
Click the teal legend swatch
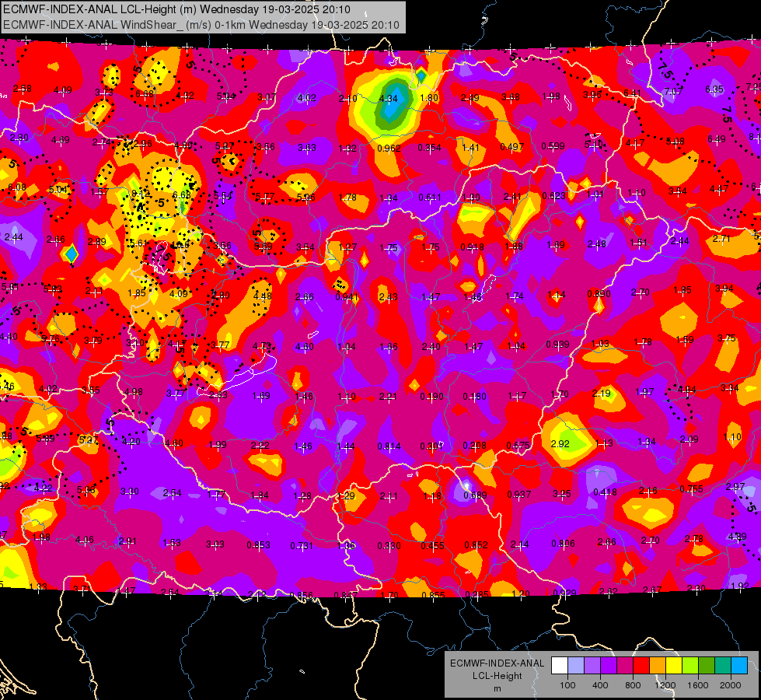tap(723, 665)
